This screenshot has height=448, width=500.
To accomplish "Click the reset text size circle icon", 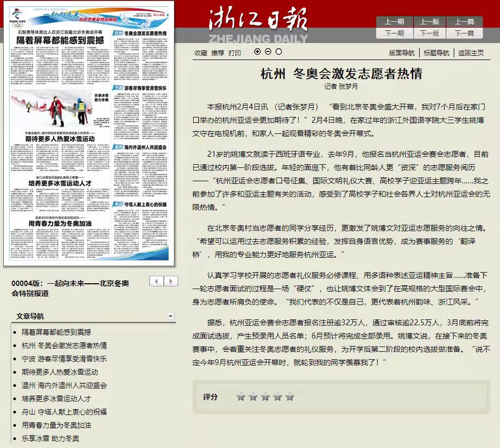I will click(x=279, y=52).
